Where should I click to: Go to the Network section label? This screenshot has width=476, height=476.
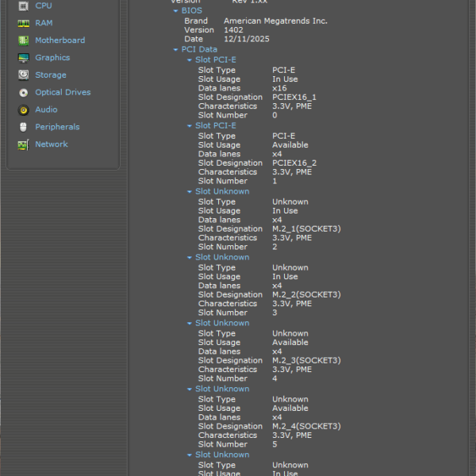[x=51, y=144]
